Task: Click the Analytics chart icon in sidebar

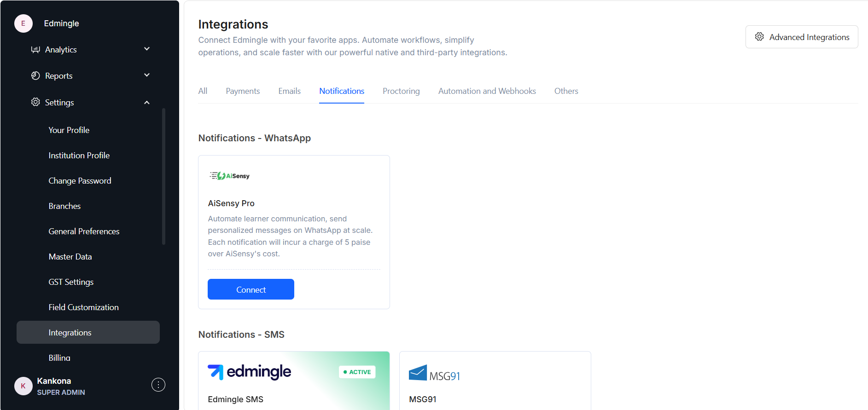Action: 35,49
